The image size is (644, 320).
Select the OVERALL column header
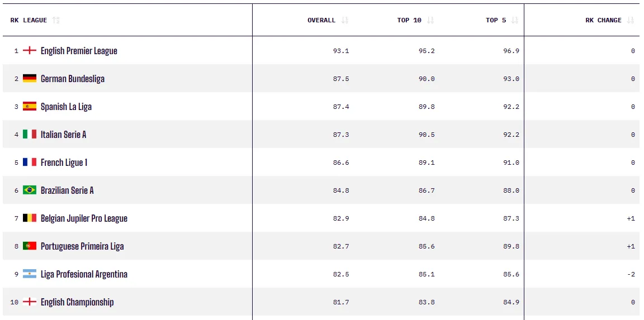[321, 20]
